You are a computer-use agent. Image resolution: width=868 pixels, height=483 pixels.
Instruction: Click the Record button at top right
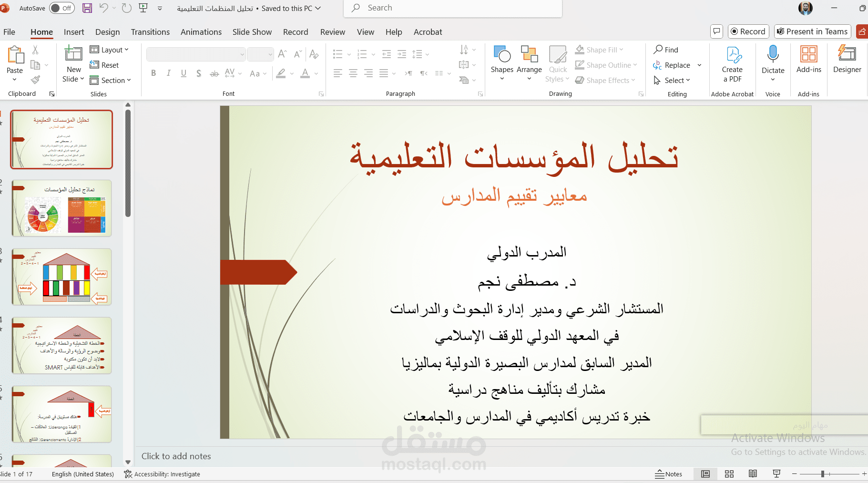coord(748,31)
